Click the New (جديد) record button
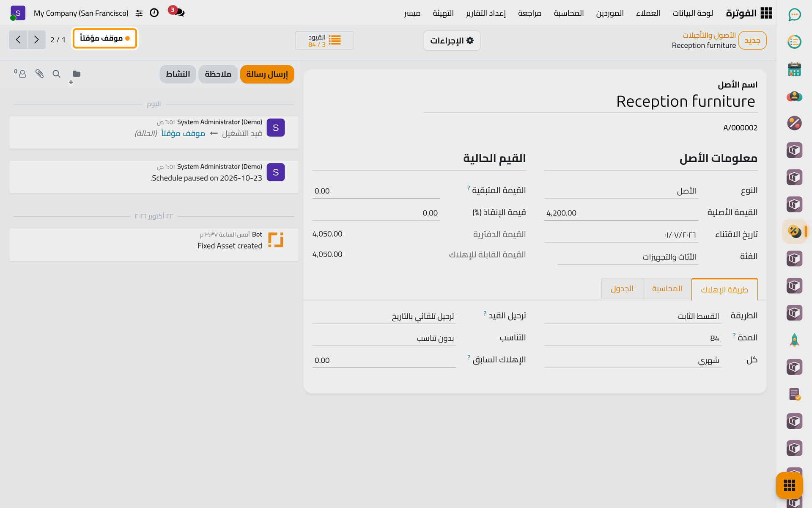The width and height of the screenshot is (812, 508). (752, 41)
